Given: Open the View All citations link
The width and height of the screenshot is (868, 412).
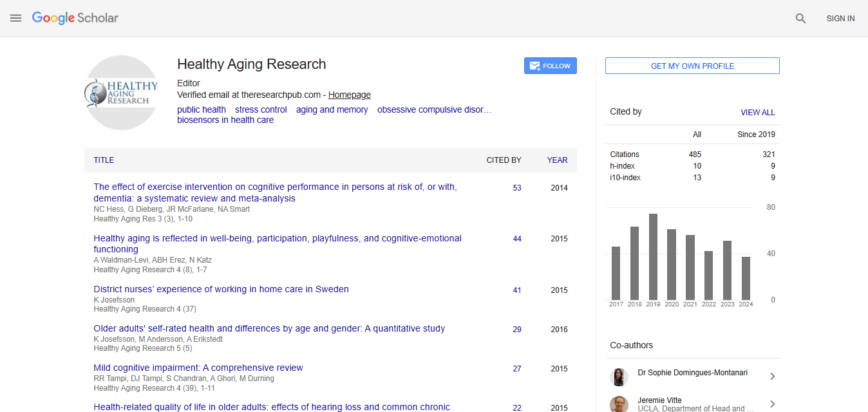Looking at the screenshot, I should tap(757, 112).
